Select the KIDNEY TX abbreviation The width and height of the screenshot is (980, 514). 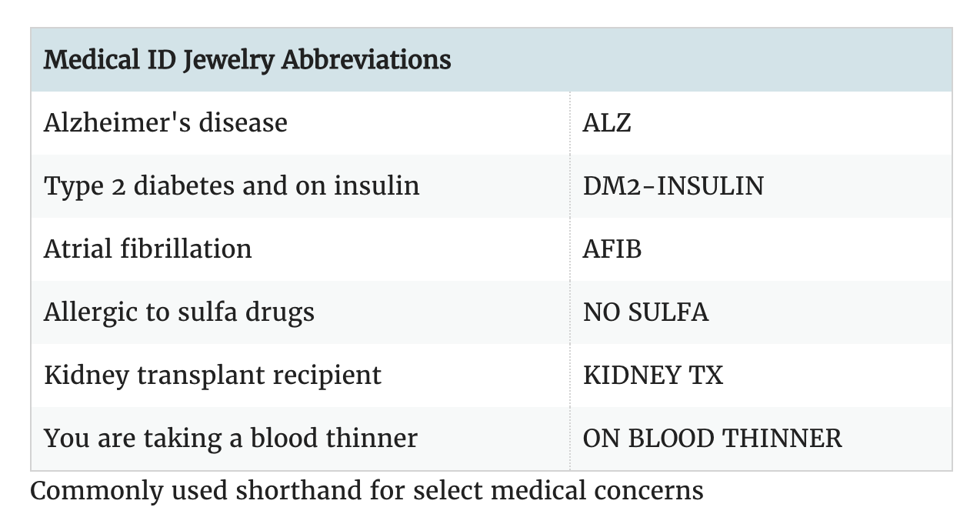653,375
